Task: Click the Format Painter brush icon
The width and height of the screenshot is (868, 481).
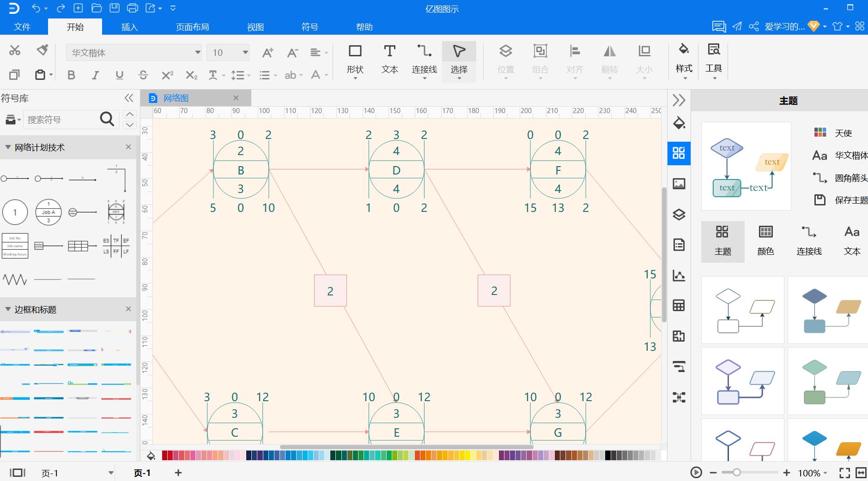Action: click(42, 50)
